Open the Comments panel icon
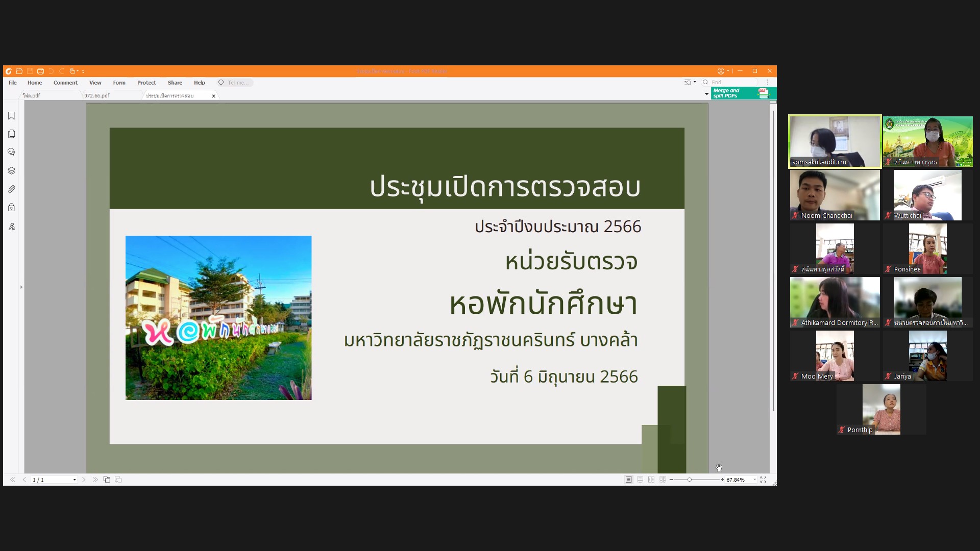 (11, 152)
